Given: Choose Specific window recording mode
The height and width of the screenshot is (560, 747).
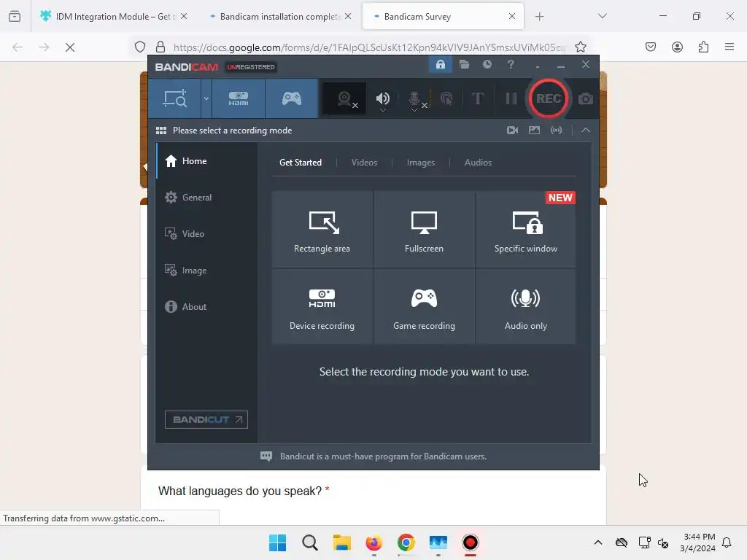Looking at the screenshot, I should coord(525,230).
